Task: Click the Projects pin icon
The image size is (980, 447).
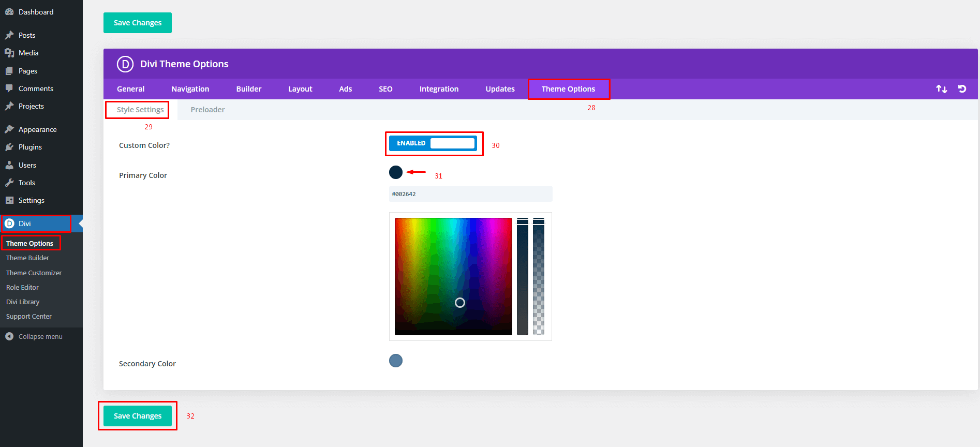Action: (x=9, y=106)
